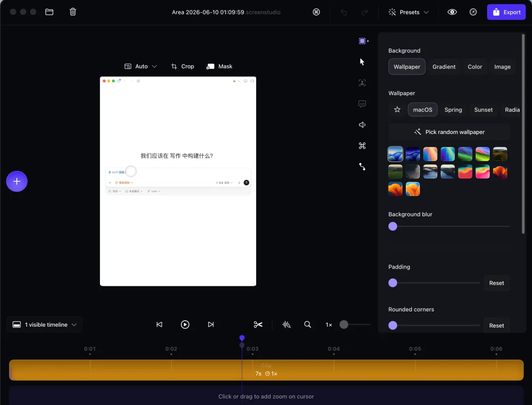The image size is (532, 405).
Task: Open the speedometer performance icon
Action: point(473,12)
